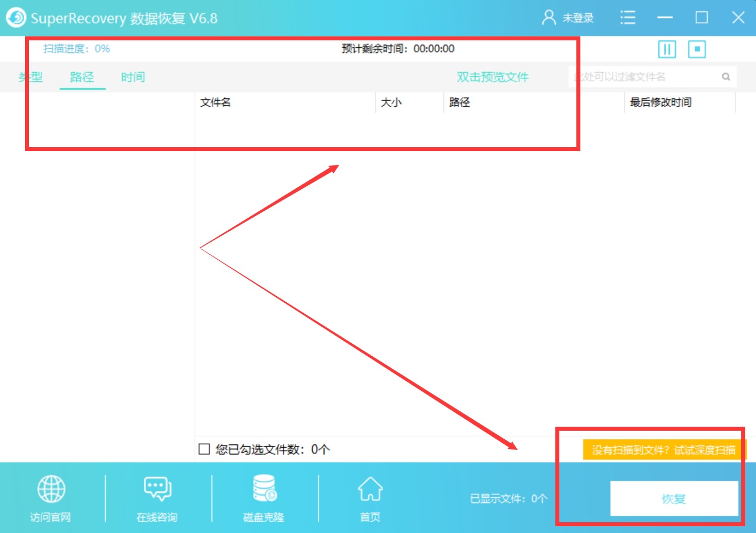Click the 恢复 recover button

[x=674, y=499]
